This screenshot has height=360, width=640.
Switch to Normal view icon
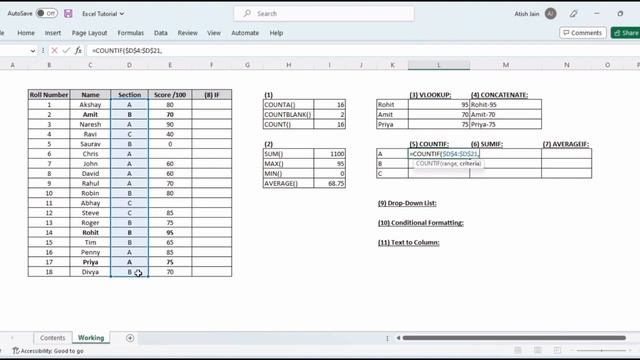tap(518, 350)
